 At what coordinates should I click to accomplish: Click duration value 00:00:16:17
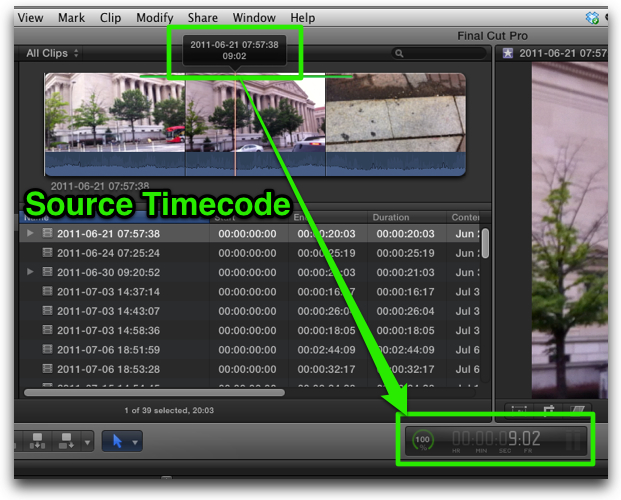coord(405,292)
